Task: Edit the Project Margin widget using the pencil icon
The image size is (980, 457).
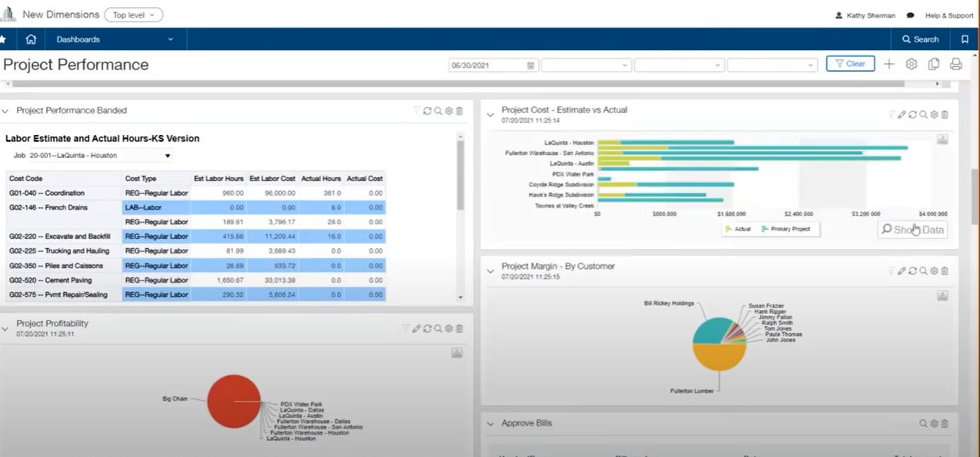Action: click(901, 271)
